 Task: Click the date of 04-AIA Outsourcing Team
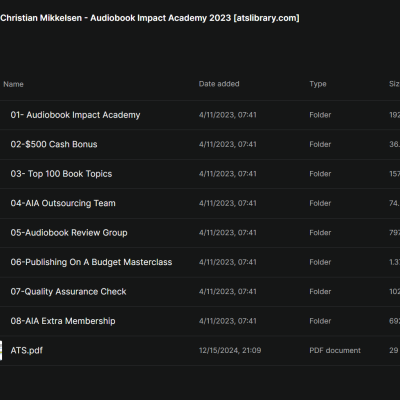[228, 203]
